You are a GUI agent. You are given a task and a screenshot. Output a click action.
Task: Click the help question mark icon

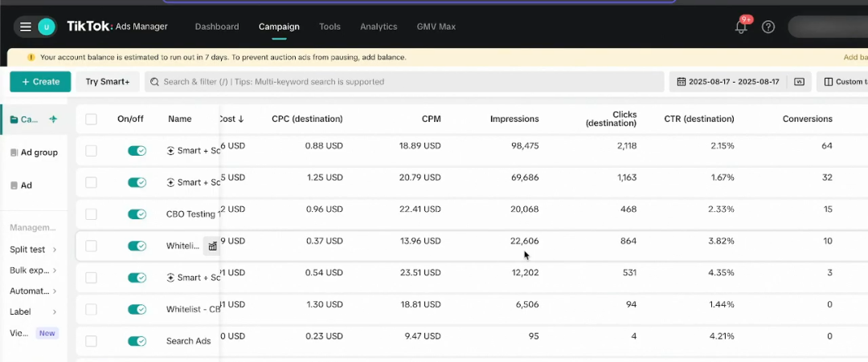[x=768, y=27]
